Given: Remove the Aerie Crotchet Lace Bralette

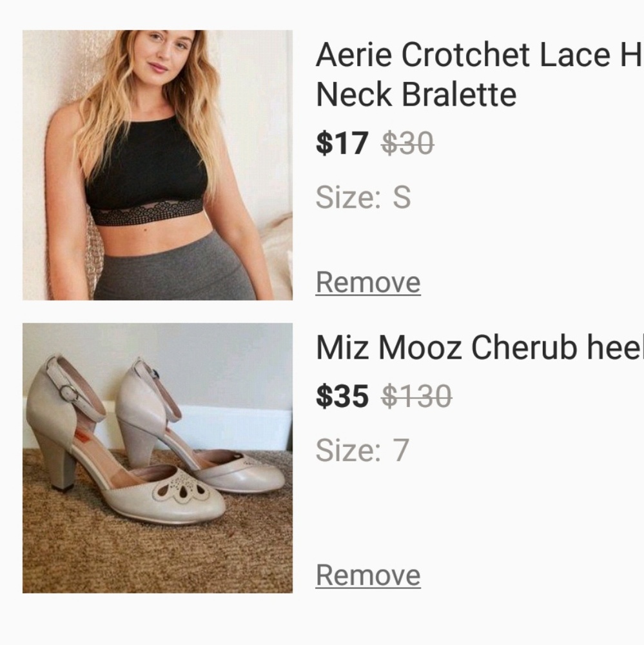Looking at the screenshot, I should click(x=367, y=283).
